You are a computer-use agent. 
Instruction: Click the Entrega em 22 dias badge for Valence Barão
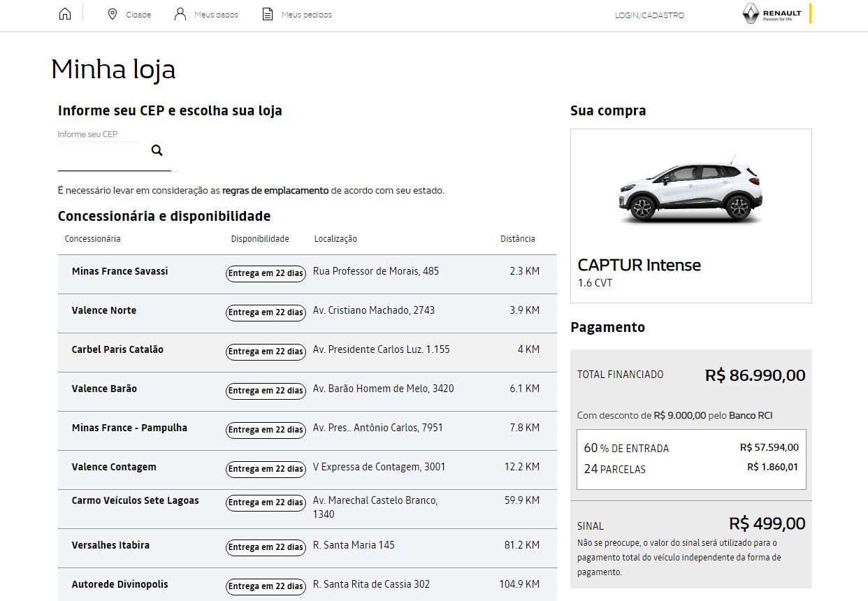[x=266, y=391]
